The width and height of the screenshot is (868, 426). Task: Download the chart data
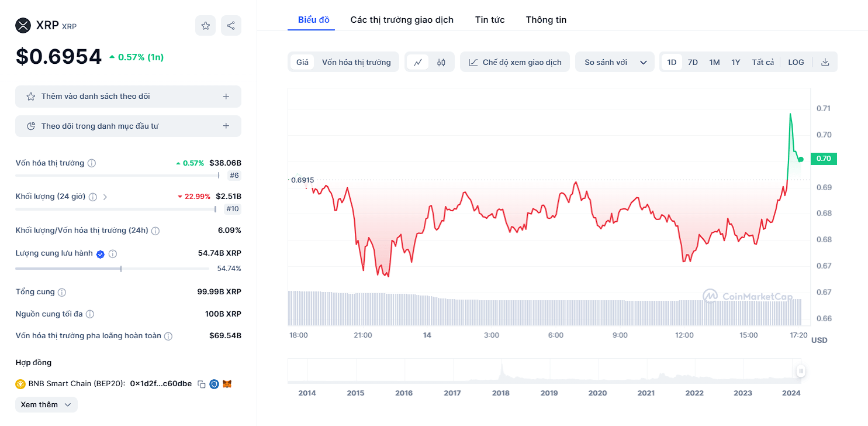tap(825, 62)
